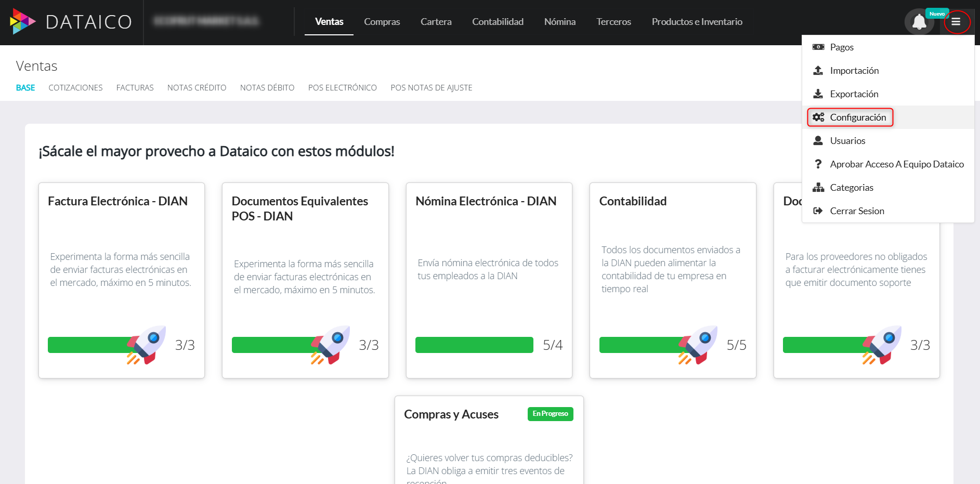Click the Categorias hierarchy icon
The width and height of the screenshot is (980, 484).
(x=818, y=187)
